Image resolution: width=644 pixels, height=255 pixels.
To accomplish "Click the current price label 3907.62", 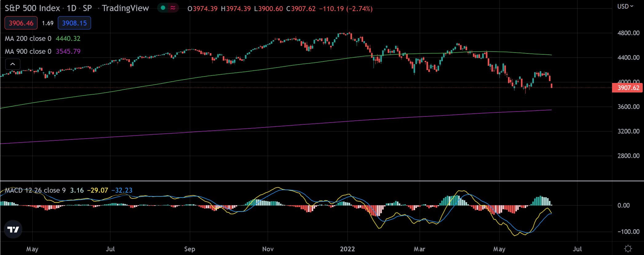I will pyautogui.click(x=628, y=88).
